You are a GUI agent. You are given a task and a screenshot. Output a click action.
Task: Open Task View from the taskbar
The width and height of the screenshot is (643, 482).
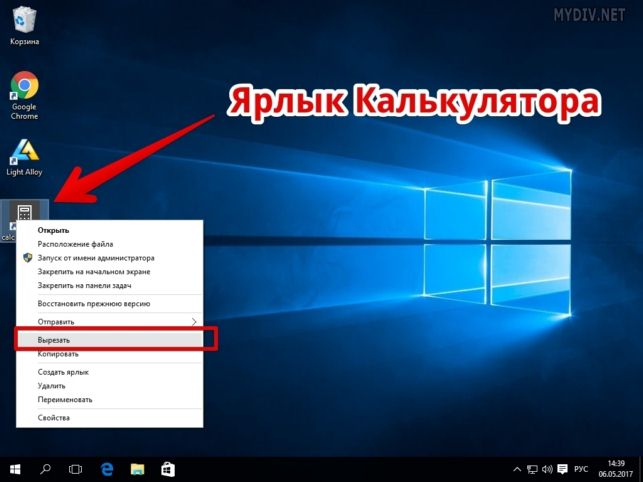(75, 469)
